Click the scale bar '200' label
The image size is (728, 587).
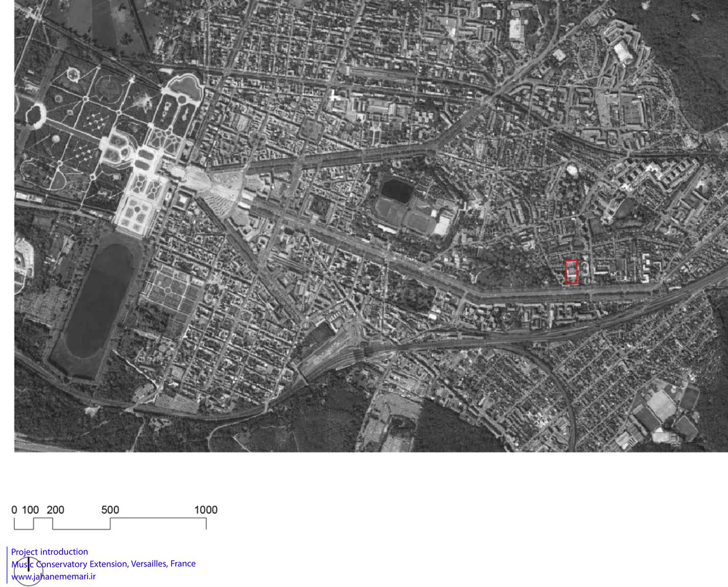click(55, 510)
